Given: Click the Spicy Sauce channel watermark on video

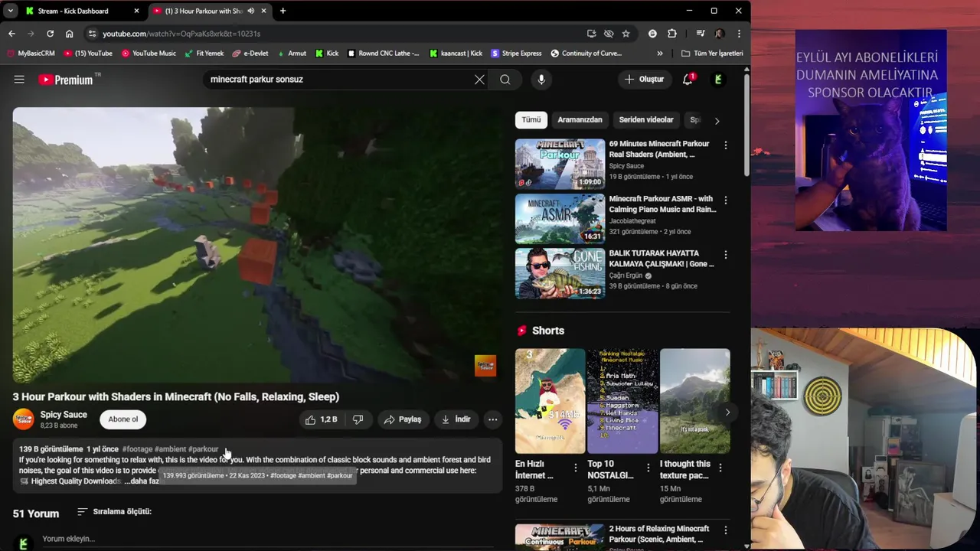Looking at the screenshot, I should pyautogui.click(x=485, y=366).
